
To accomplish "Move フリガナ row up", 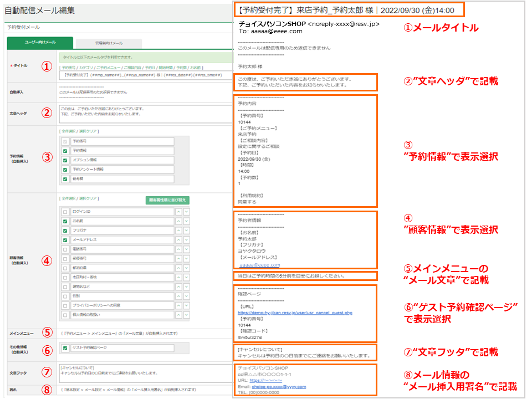I will coord(179,231).
